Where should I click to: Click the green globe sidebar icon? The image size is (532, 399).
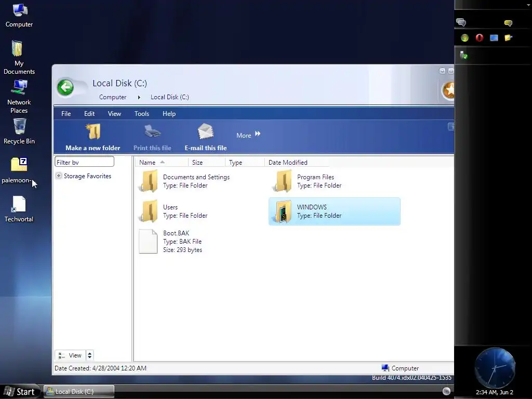464,37
